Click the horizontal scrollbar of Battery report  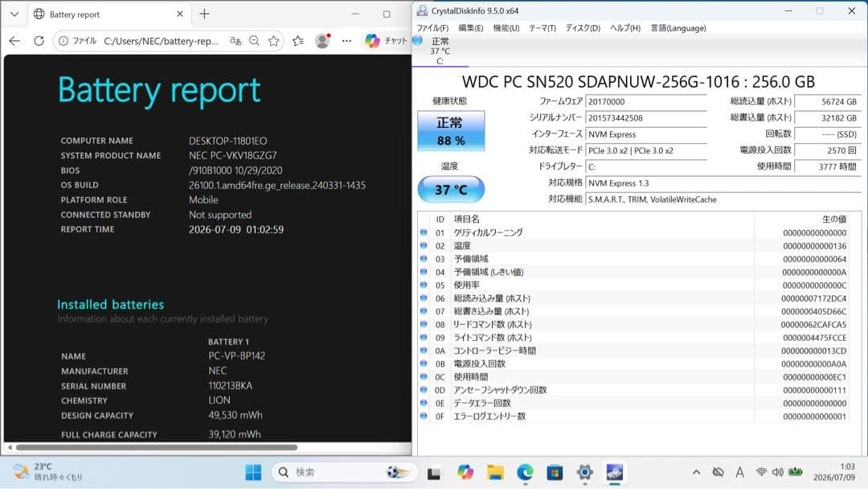click(157, 447)
